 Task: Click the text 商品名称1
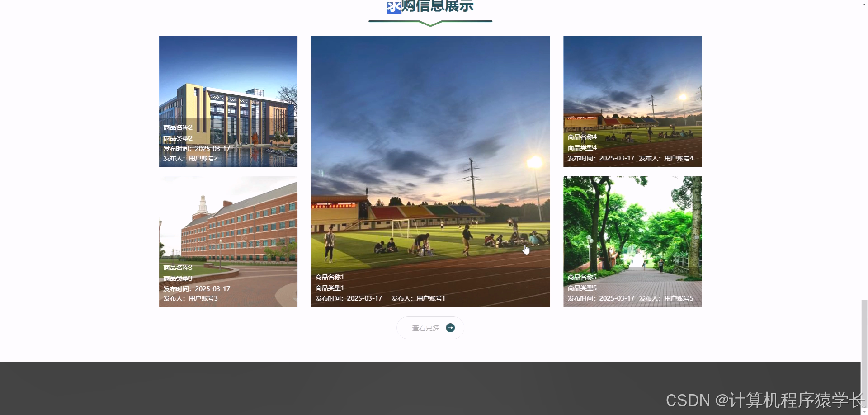(330, 277)
